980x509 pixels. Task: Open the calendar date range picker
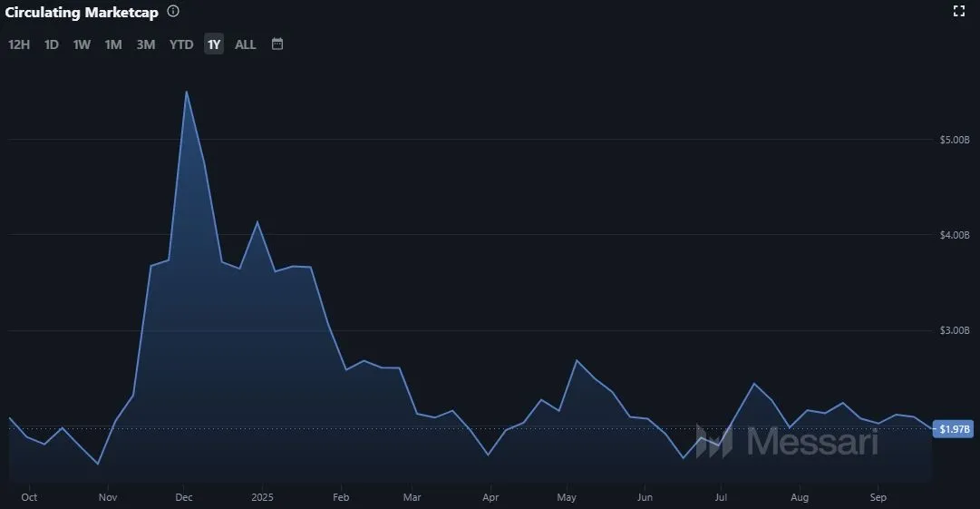277,44
